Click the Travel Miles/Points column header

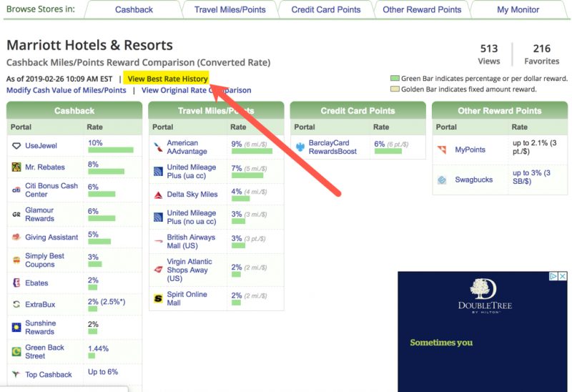tap(216, 111)
